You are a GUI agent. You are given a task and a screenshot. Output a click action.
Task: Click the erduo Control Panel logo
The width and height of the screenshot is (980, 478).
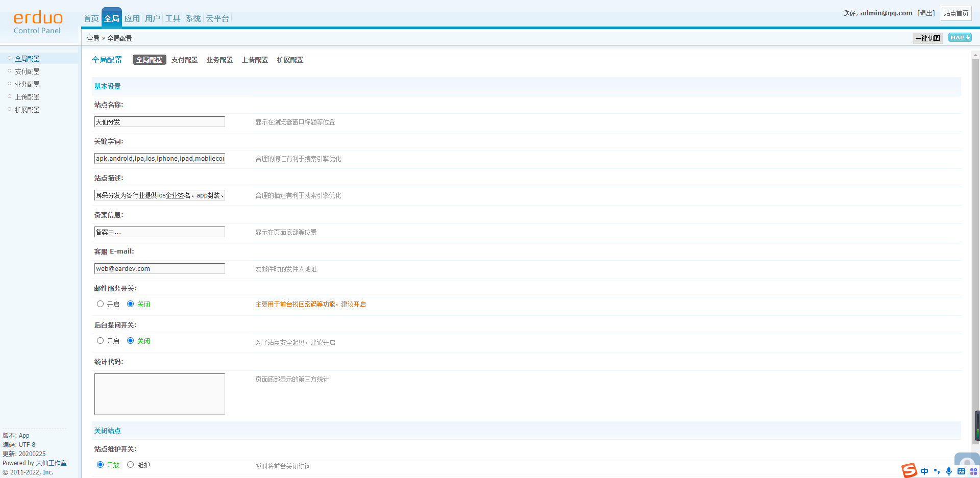[38, 23]
